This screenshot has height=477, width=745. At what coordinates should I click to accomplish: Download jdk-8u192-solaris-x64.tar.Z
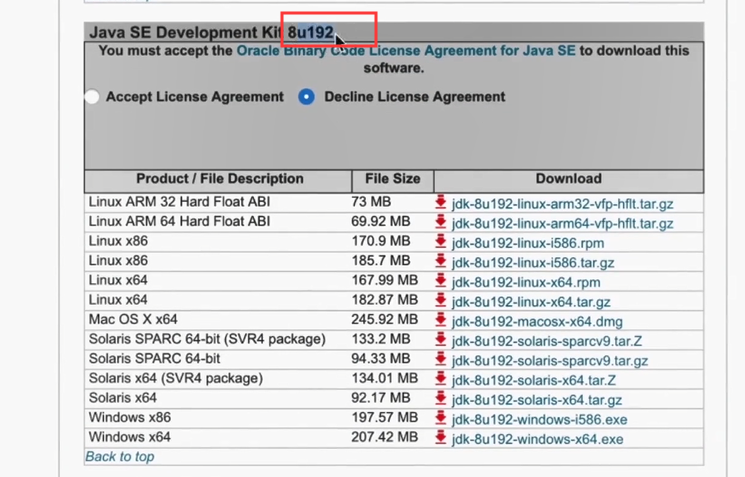(x=534, y=380)
